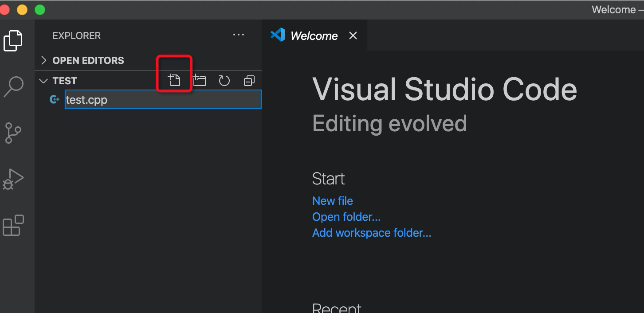This screenshot has height=313, width=644.
Task: Click the Editing evolved subtitle
Action: pos(389,123)
